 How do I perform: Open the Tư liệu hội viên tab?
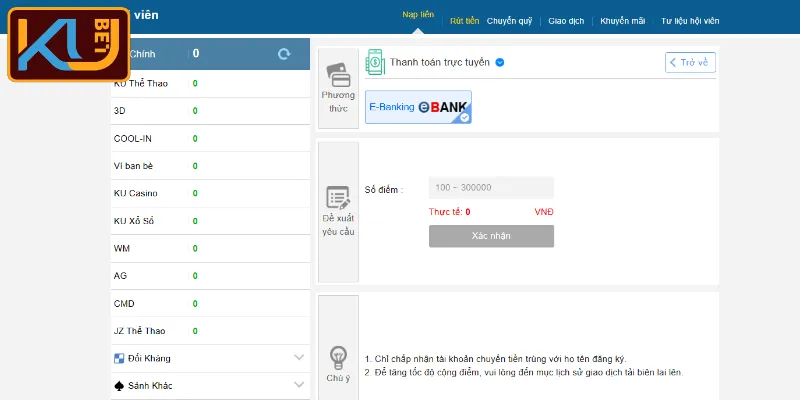click(x=690, y=21)
